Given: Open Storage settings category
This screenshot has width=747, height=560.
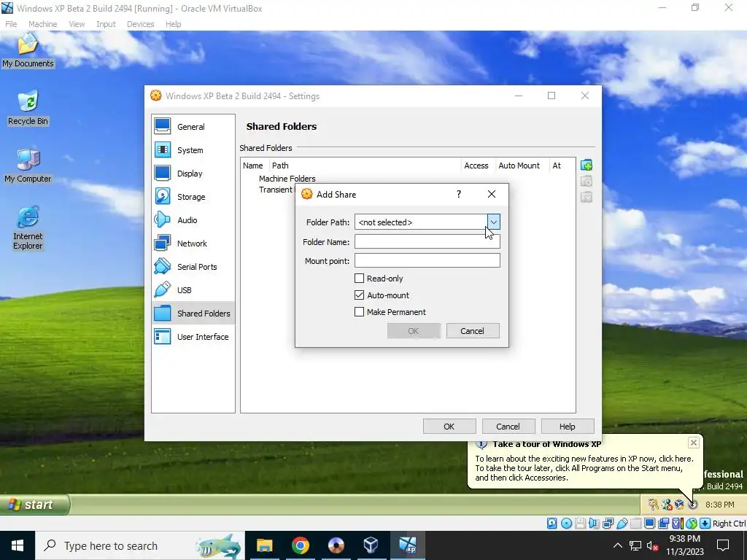Looking at the screenshot, I should (193, 197).
